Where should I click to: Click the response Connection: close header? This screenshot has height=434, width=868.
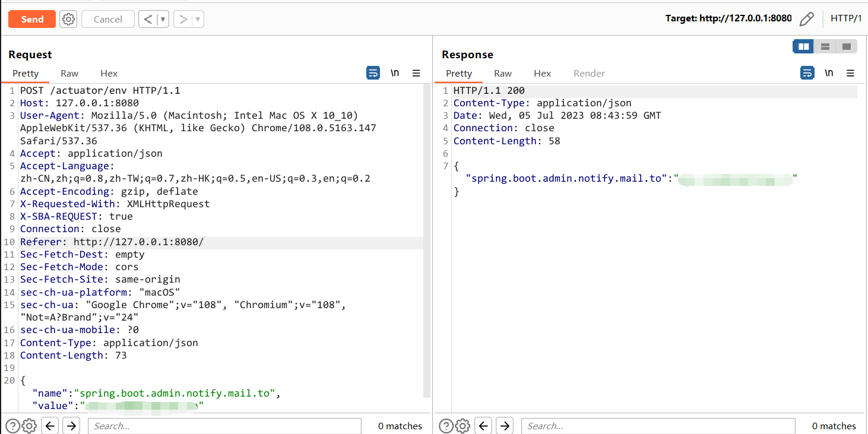click(504, 128)
